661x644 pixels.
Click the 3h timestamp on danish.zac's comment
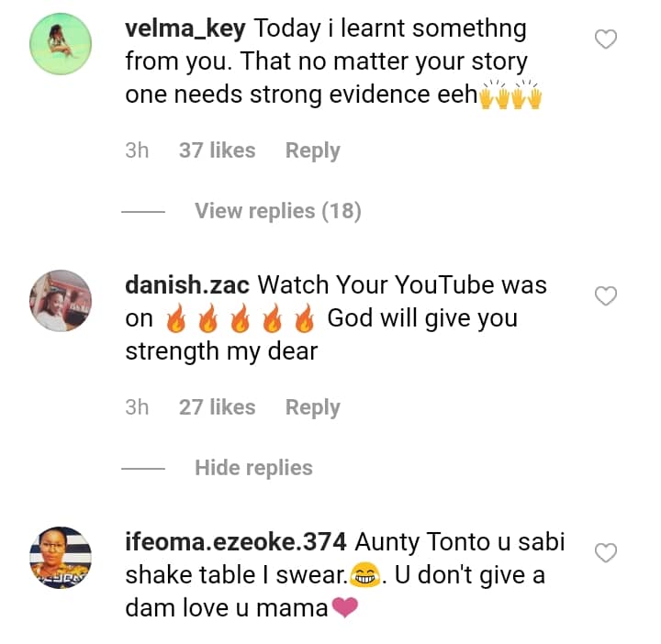(137, 407)
